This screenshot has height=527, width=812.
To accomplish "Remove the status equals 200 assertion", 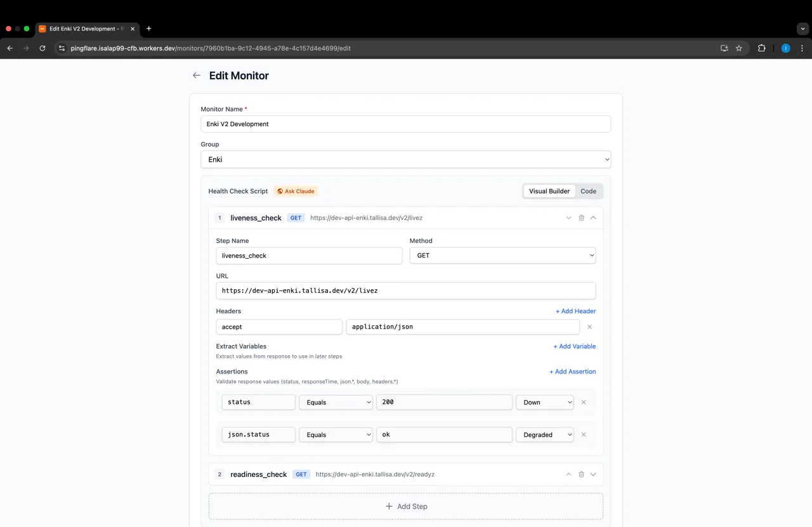I will click(584, 402).
